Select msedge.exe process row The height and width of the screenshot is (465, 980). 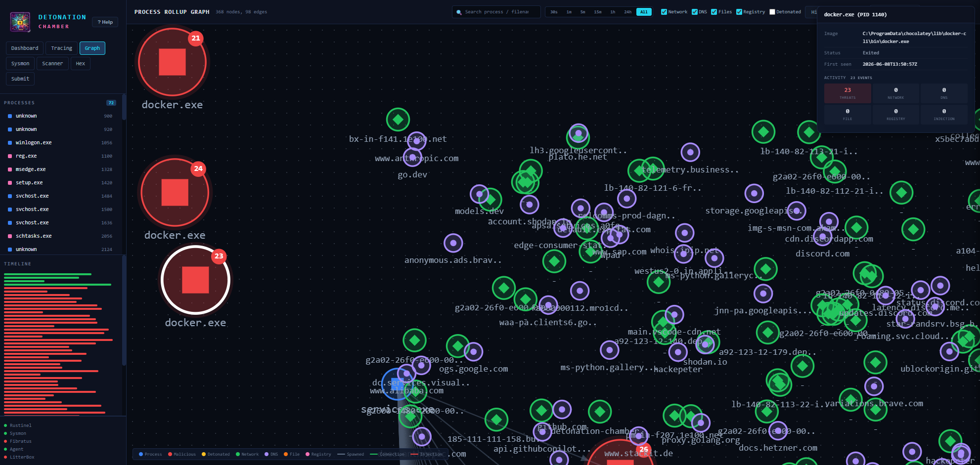click(60, 169)
